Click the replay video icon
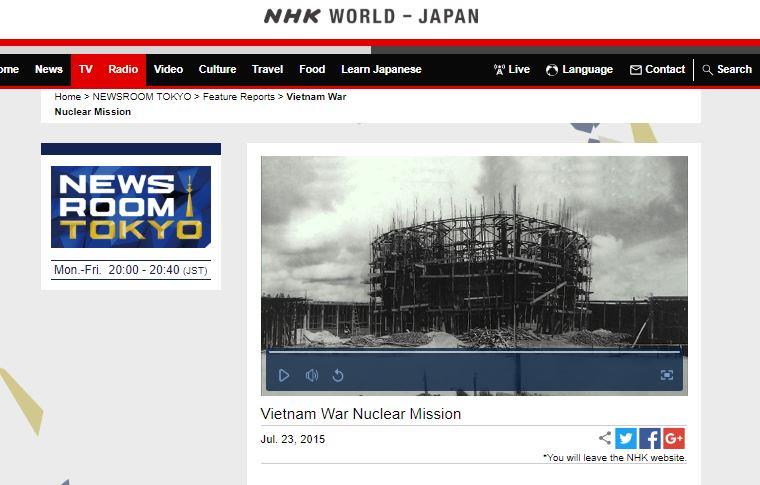 [x=338, y=375]
